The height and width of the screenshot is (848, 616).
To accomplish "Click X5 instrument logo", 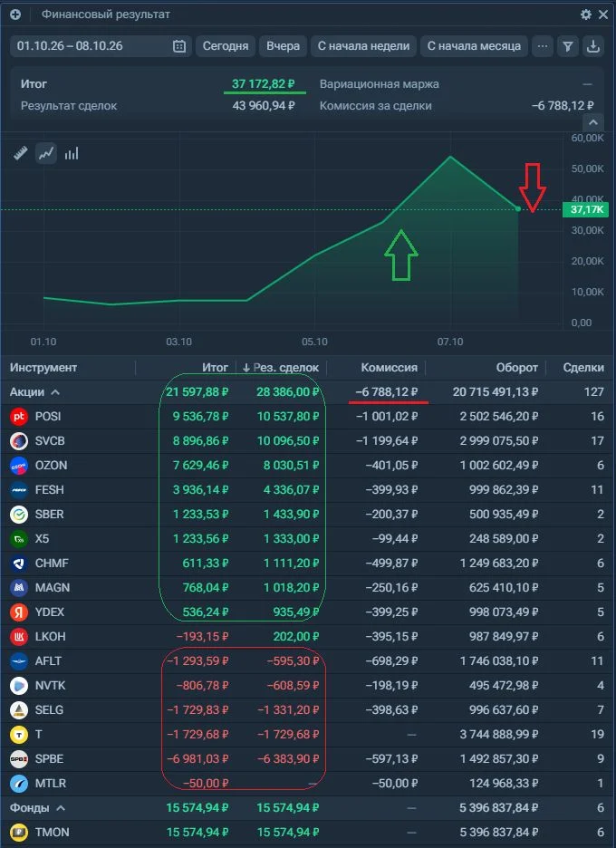I will click(x=19, y=539).
